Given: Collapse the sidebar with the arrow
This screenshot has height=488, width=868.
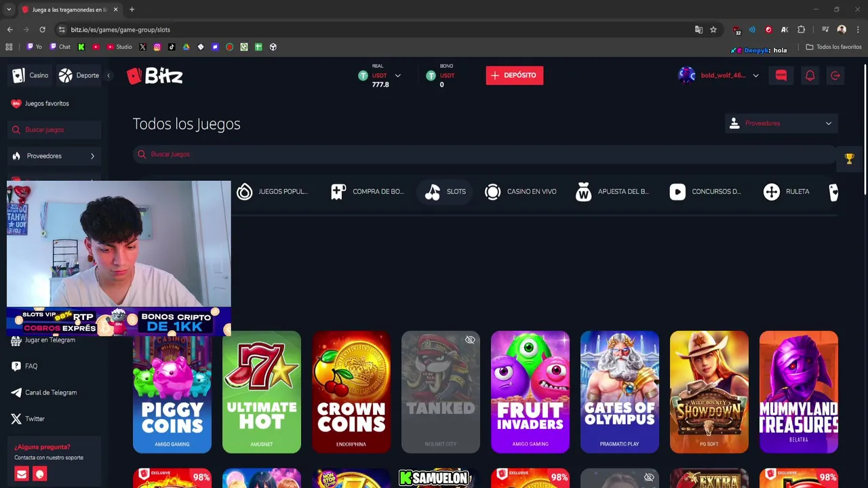Looking at the screenshot, I should click(x=108, y=75).
